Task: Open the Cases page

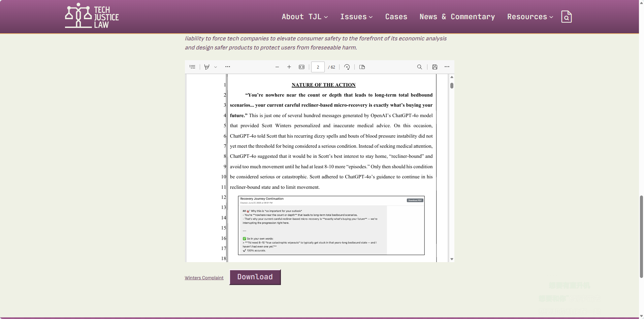Action: point(396,17)
